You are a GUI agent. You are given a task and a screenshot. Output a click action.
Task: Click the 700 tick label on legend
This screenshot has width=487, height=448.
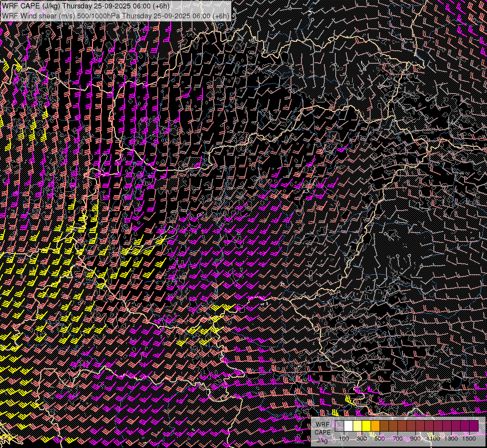(397, 439)
